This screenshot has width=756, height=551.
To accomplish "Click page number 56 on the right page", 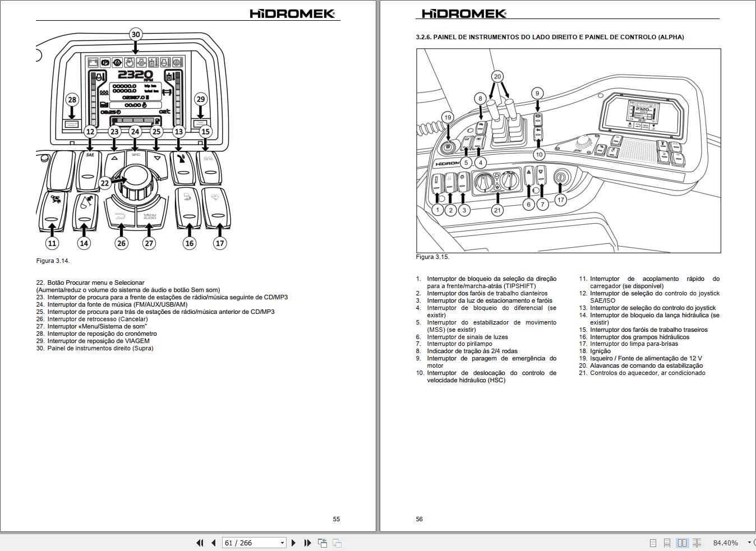I will (x=420, y=519).
